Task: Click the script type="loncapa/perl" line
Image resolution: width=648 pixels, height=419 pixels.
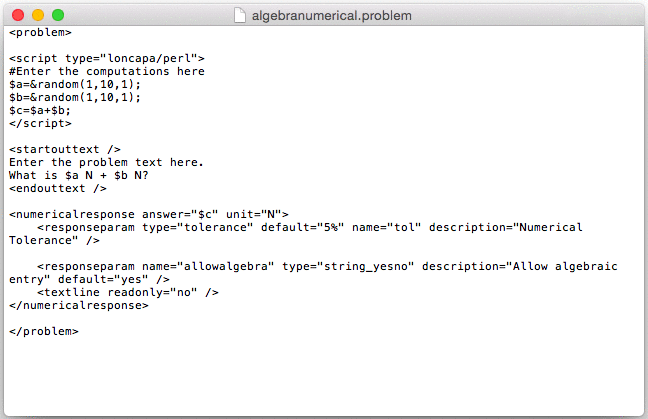Action: pyautogui.click(x=107, y=58)
